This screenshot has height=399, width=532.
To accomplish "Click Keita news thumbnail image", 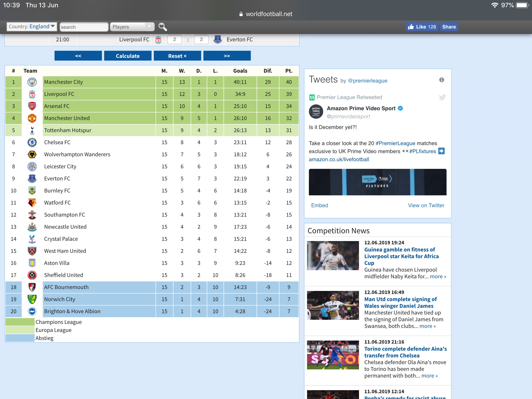I will [333, 256].
